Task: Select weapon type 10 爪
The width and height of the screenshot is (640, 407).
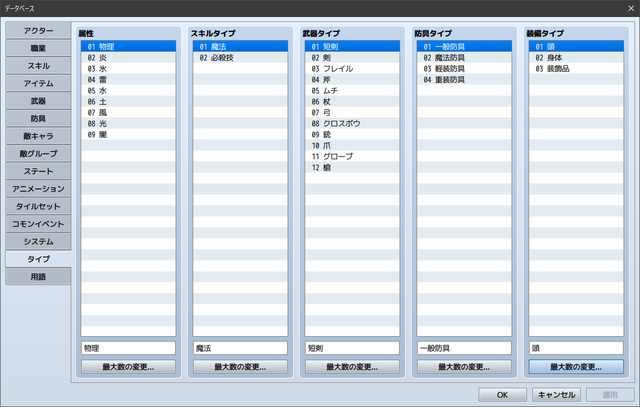Action: [x=352, y=146]
